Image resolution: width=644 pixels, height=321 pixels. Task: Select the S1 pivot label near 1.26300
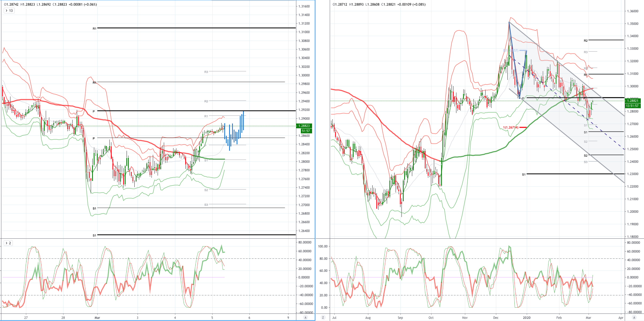click(x=94, y=235)
